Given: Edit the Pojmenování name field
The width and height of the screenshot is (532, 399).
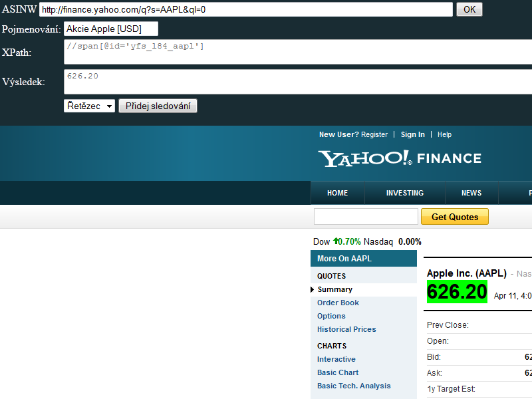Looking at the screenshot, I should point(111,29).
